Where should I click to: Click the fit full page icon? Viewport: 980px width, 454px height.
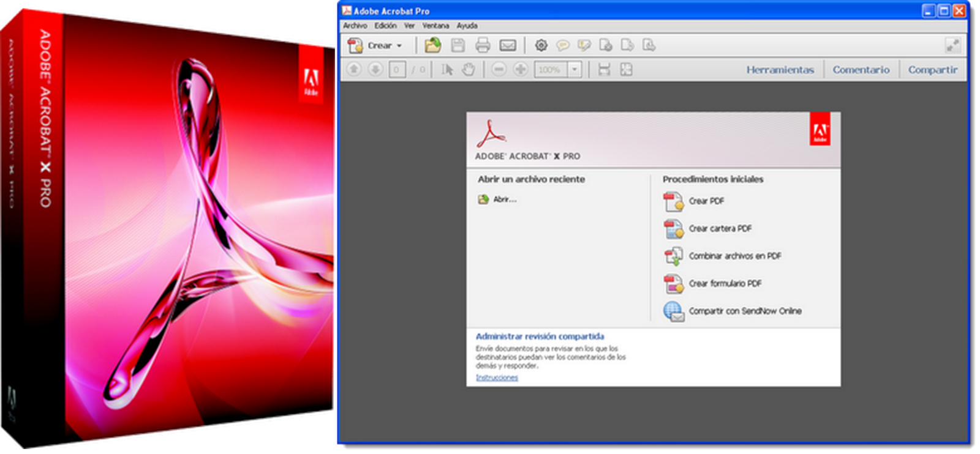[x=626, y=70]
